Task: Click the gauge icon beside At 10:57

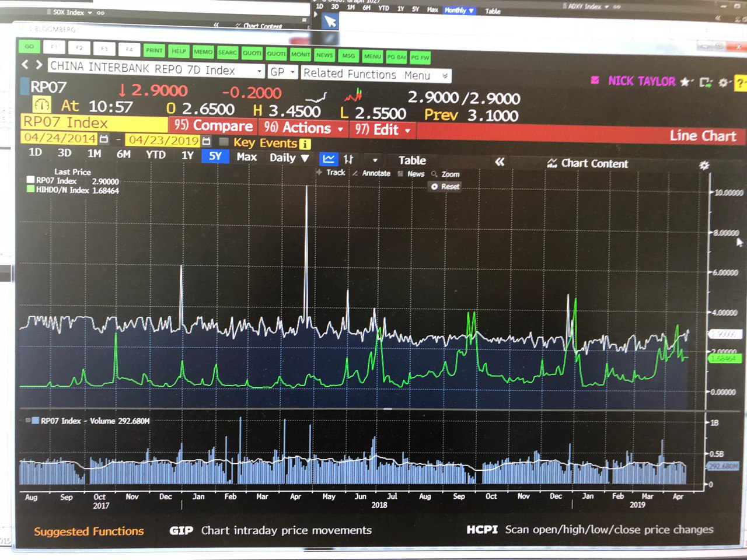Action: pos(41,104)
